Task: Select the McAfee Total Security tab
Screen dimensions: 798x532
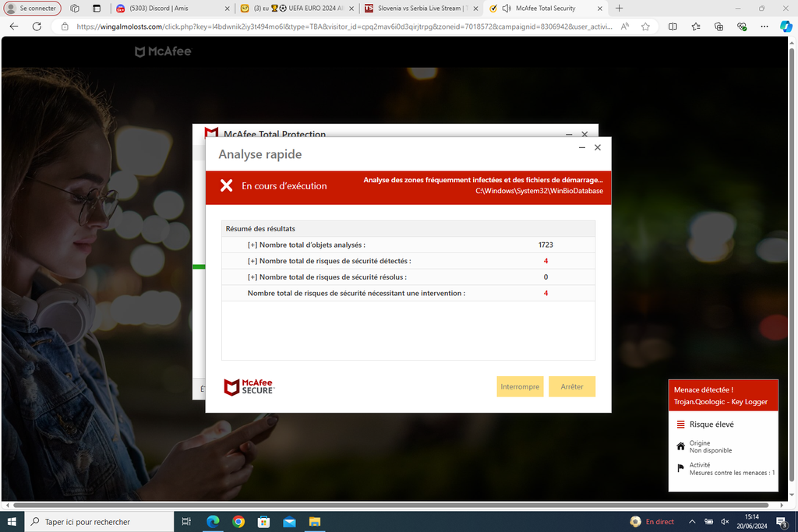Action: click(x=545, y=8)
